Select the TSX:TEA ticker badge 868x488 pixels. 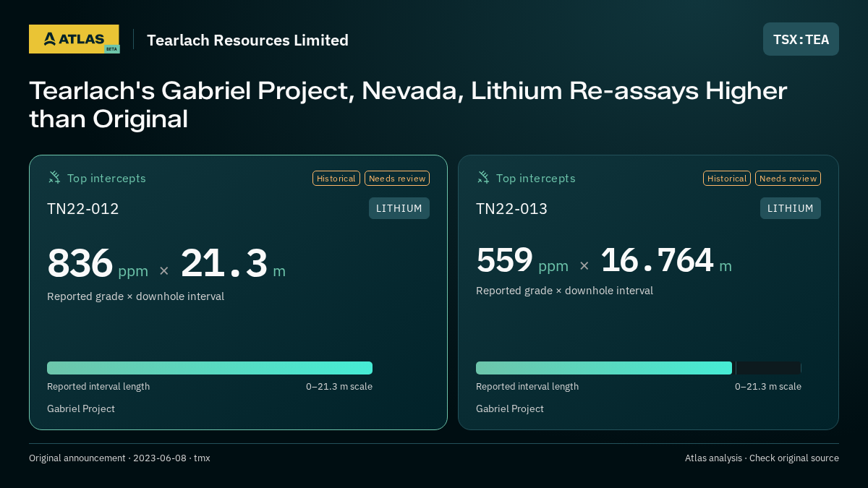[x=801, y=39]
